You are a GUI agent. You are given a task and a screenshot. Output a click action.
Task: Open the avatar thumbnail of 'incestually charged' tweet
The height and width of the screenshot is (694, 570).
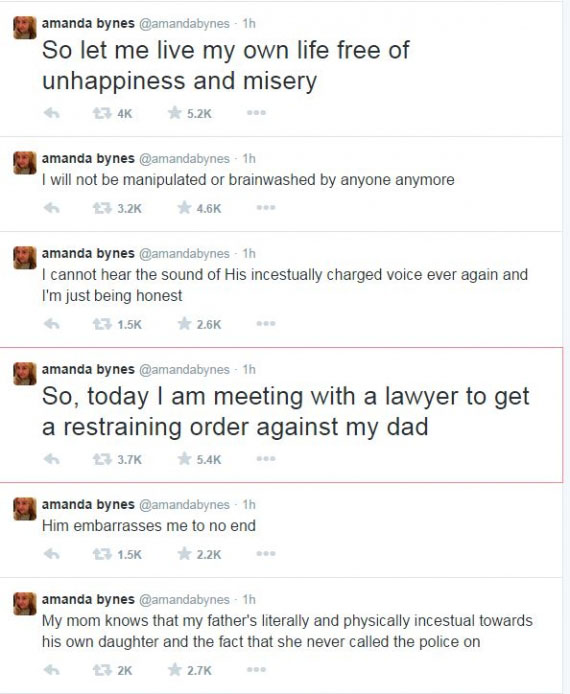(24, 258)
